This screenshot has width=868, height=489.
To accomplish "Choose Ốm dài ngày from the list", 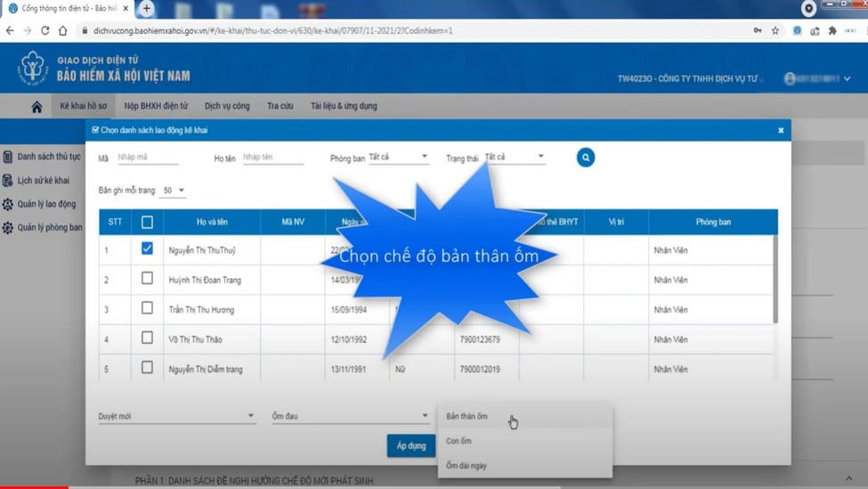I will pos(466,465).
